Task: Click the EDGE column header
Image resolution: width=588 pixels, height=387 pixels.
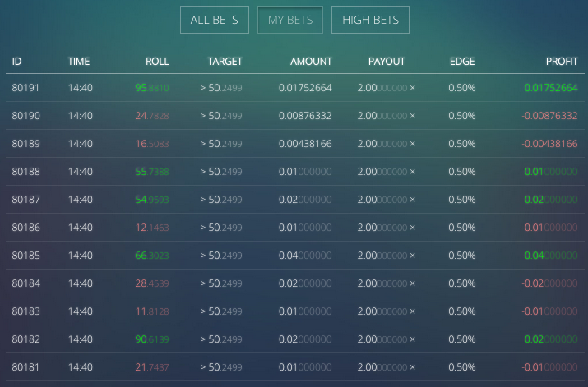Action: (x=462, y=62)
